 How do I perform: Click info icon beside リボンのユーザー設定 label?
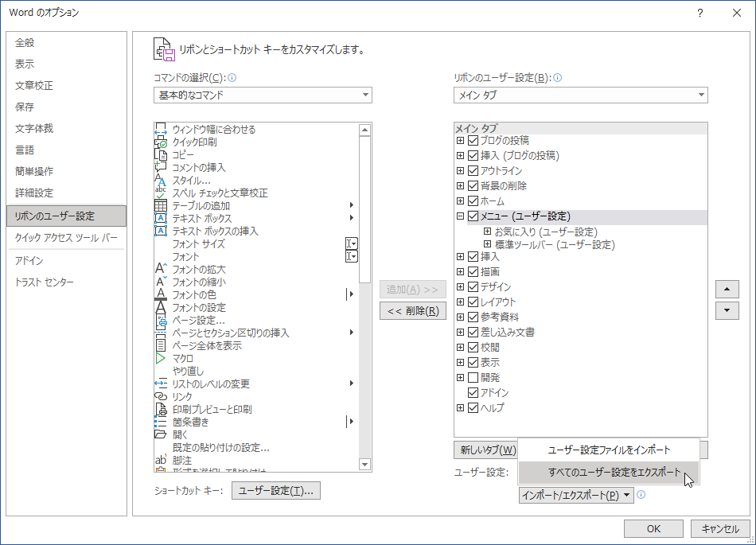[557, 78]
